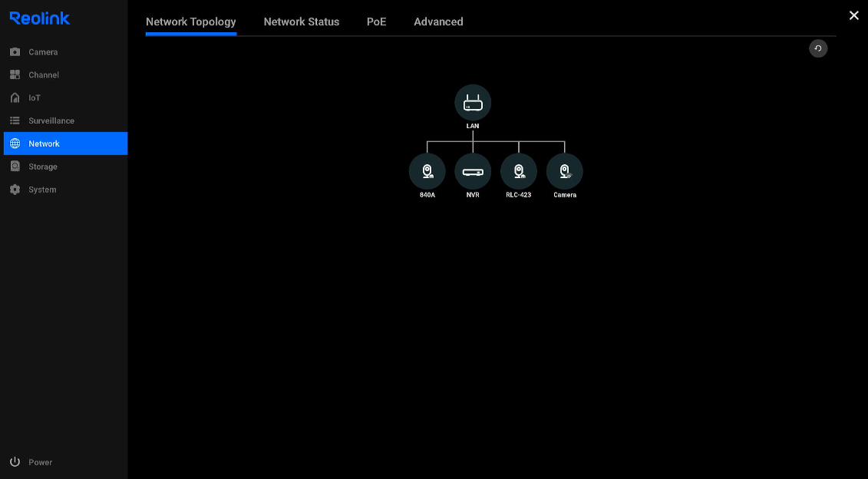Open the System settings
The image size is (868, 479).
65,190
